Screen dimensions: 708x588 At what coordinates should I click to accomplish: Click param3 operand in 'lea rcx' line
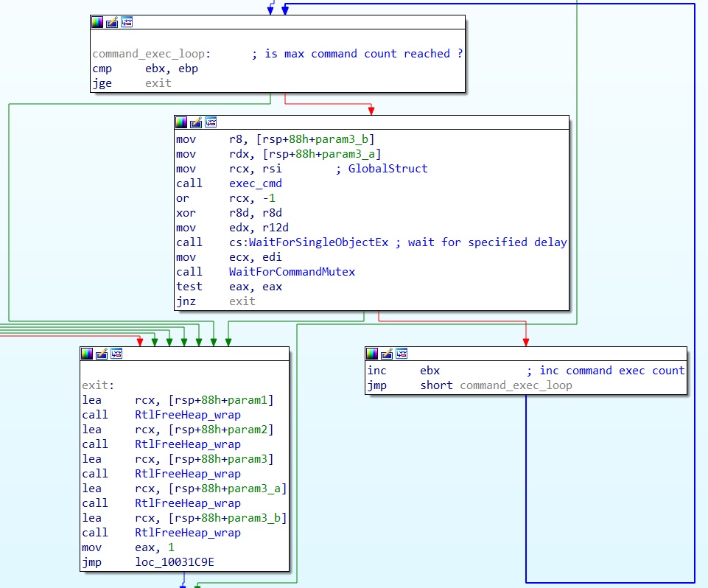[248, 459]
